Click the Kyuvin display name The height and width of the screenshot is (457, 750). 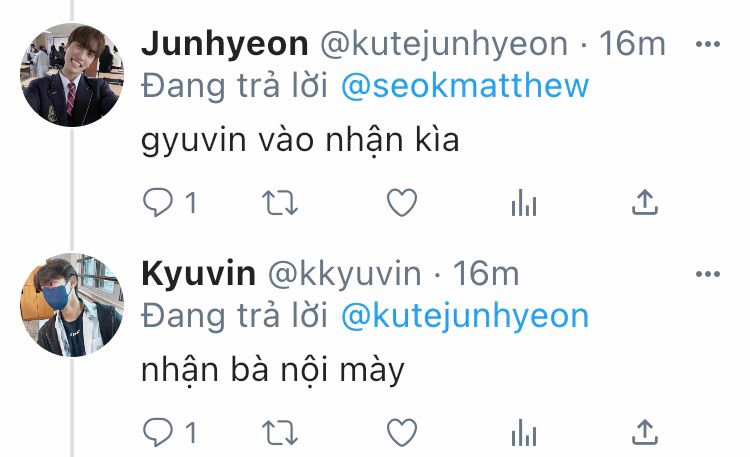(x=199, y=275)
